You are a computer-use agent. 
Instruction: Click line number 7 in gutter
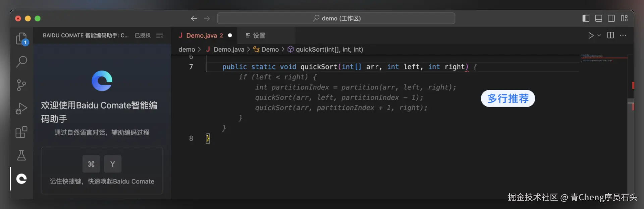pos(191,67)
